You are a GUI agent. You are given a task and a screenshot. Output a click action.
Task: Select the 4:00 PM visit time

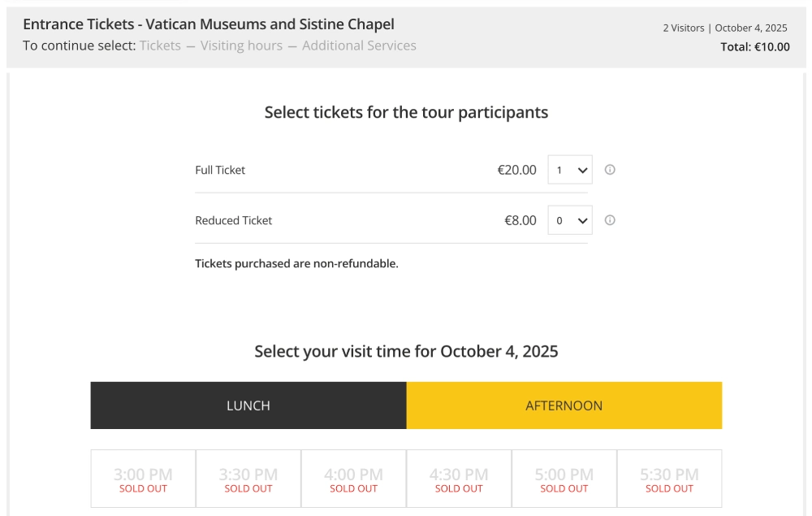tap(353, 479)
